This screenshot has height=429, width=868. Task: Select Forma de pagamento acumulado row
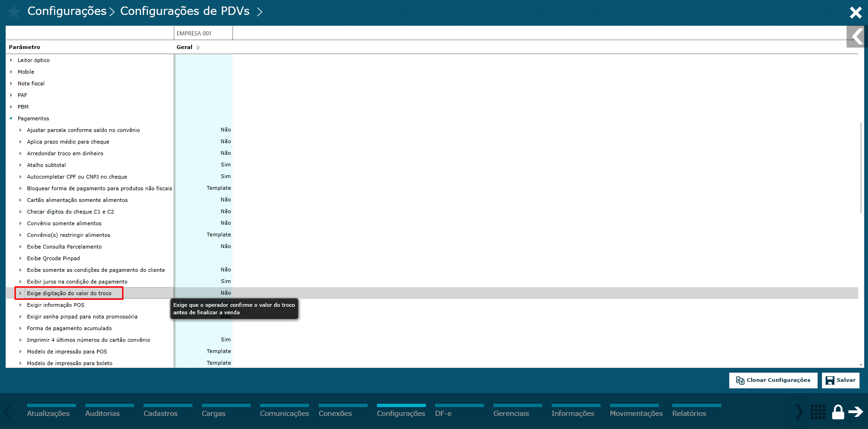[x=69, y=328]
